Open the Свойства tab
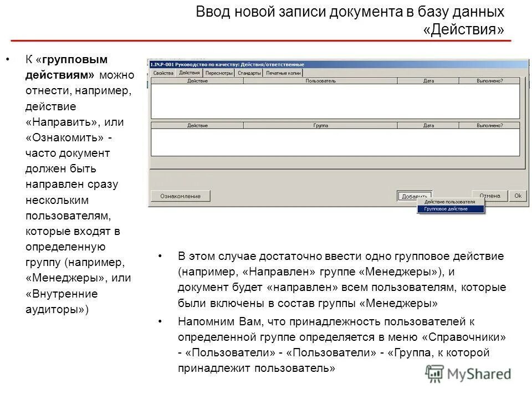532x399 pixels. point(163,73)
